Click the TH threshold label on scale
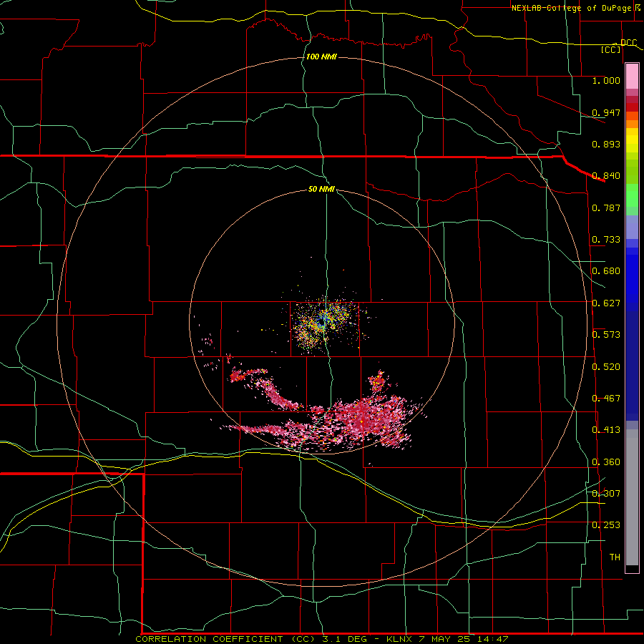Image resolution: width=644 pixels, height=644 pixels. (615, 557)
